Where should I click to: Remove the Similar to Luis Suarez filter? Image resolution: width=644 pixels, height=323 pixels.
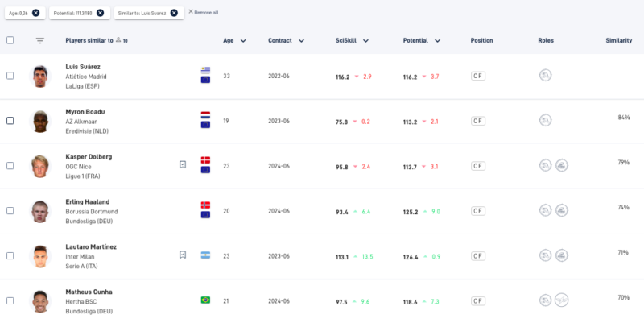174,13
